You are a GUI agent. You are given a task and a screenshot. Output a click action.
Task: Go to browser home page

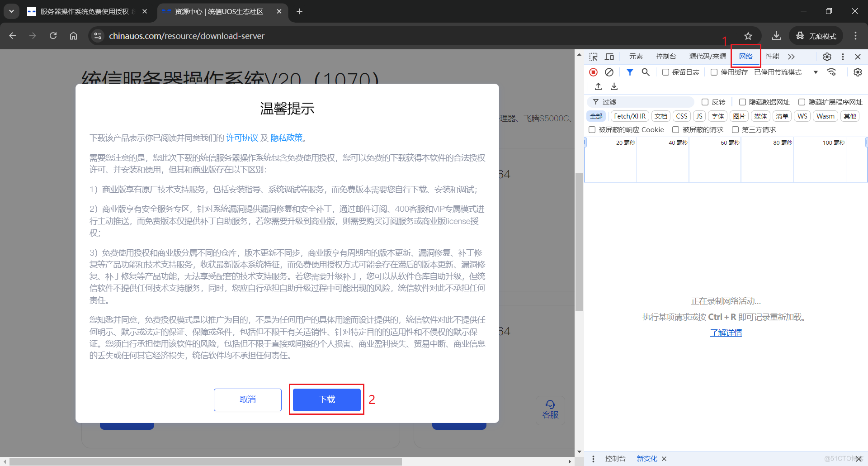click(x=73, y=36)
